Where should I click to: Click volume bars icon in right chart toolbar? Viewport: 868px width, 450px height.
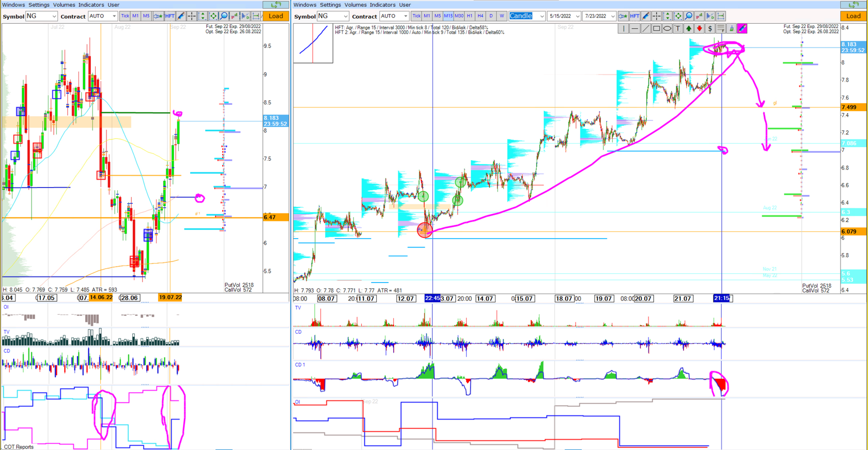(x=700, y=16)
